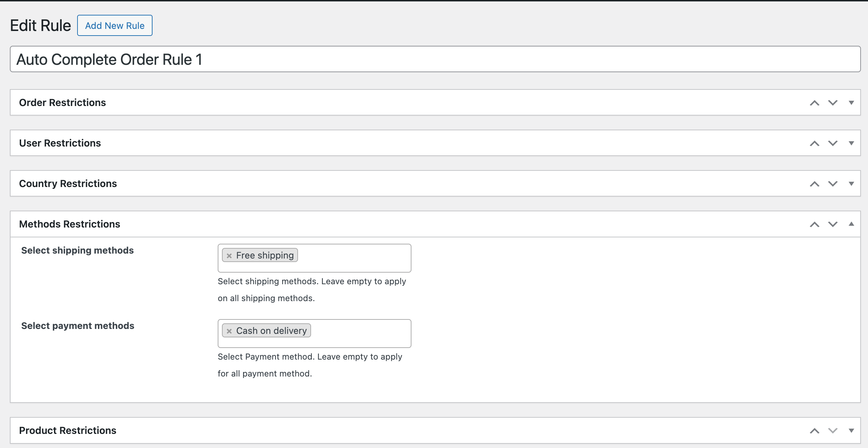868x448 pixels.
Task: Move Product Restrictions panel up
Action: tap(814, 430)
